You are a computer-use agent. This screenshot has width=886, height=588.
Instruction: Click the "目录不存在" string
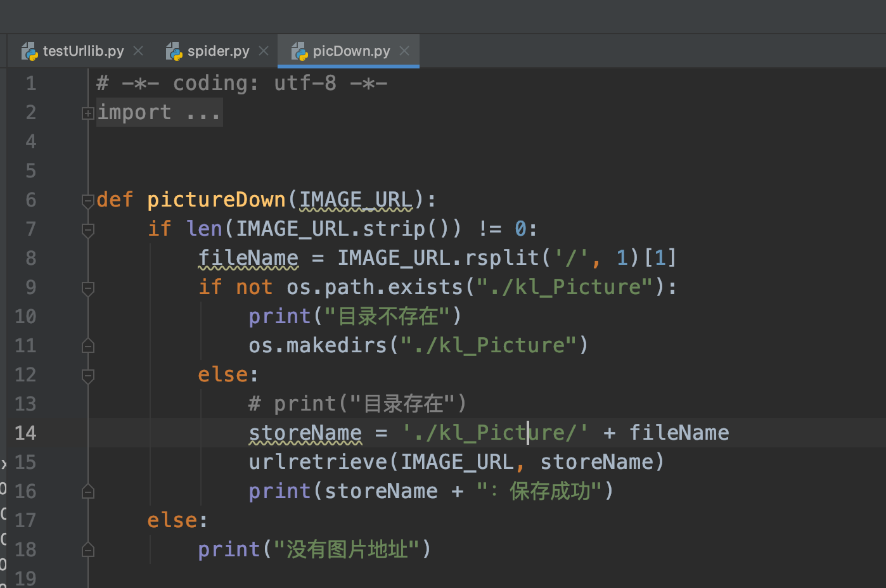[x=387, y=316]
